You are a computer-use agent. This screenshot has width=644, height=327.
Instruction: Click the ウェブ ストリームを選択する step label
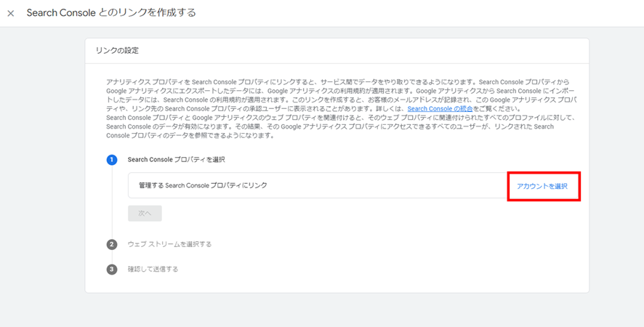(x=169, y=244)
